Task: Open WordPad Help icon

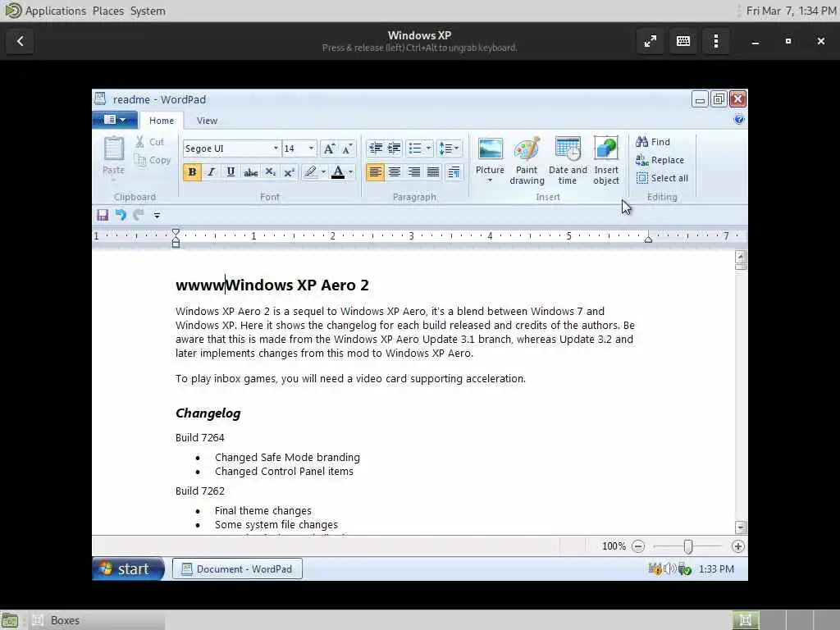Action: click(739, 120)
